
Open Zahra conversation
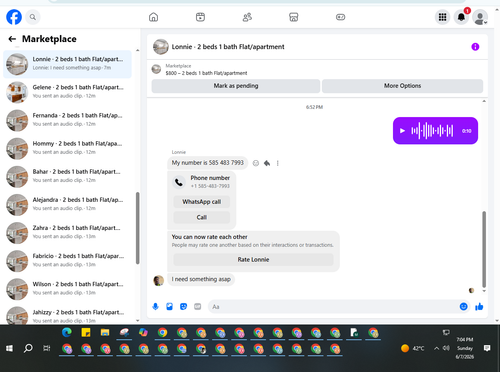(x=67, y=233)
